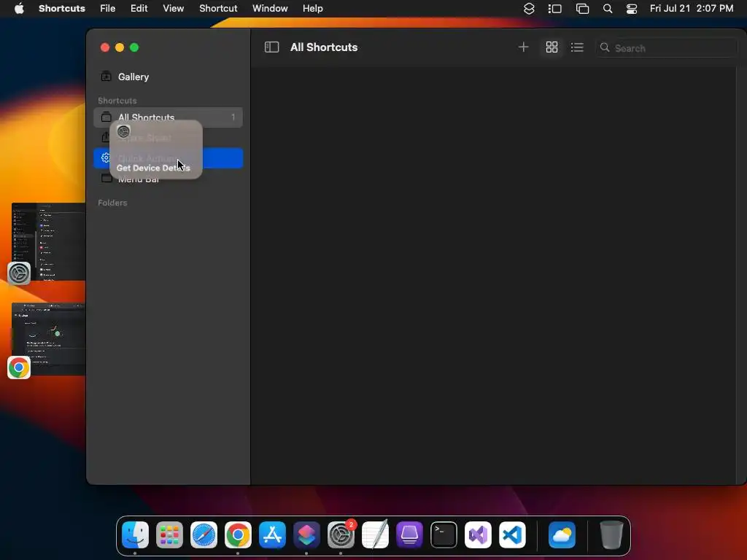Open the Weather app from the Dock
747x560 pixels.
(562, 534)
